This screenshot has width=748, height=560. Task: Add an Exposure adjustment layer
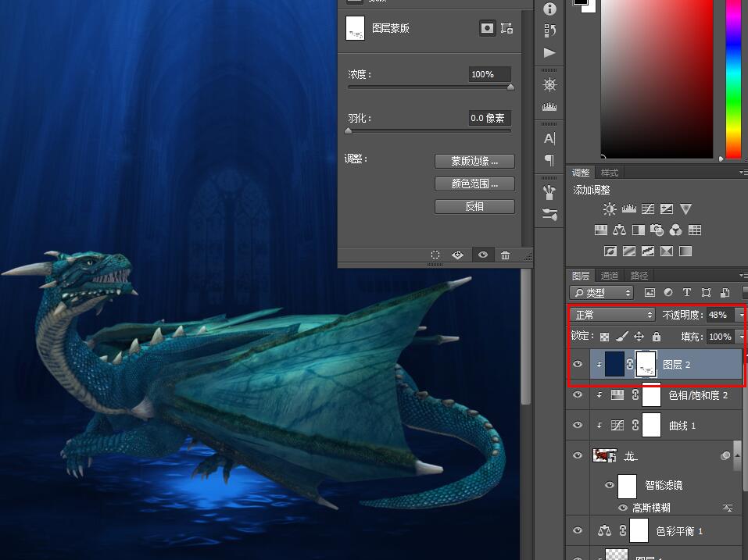(x=667, y=209)
